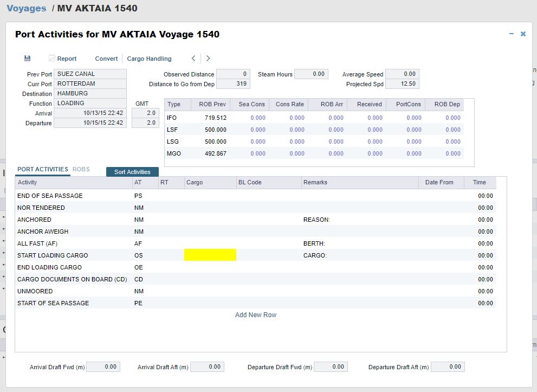
Task: Open Cargo Handling
Action: pyautogui.click(x=149, y=59)
